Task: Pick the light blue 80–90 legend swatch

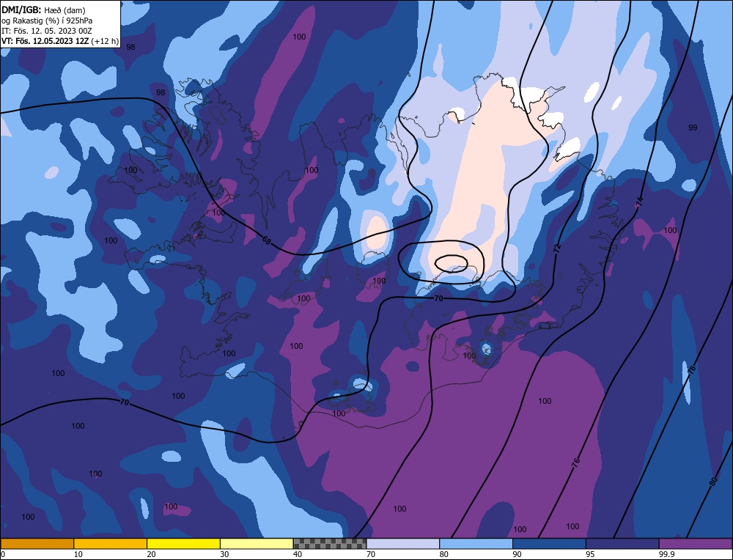Action: 476,543
